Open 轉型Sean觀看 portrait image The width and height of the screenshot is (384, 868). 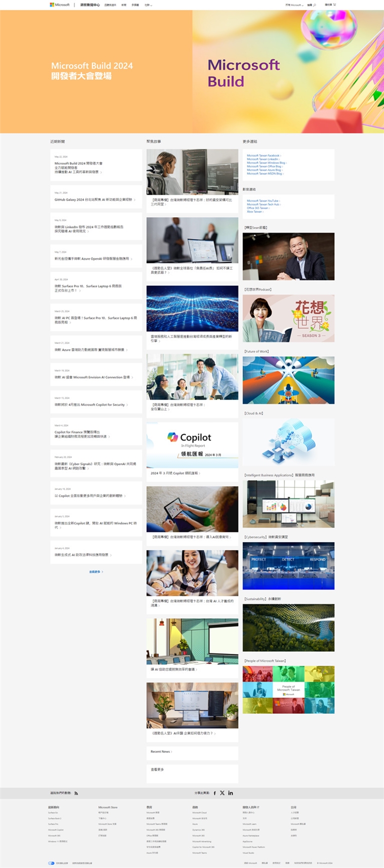point(288,256)
